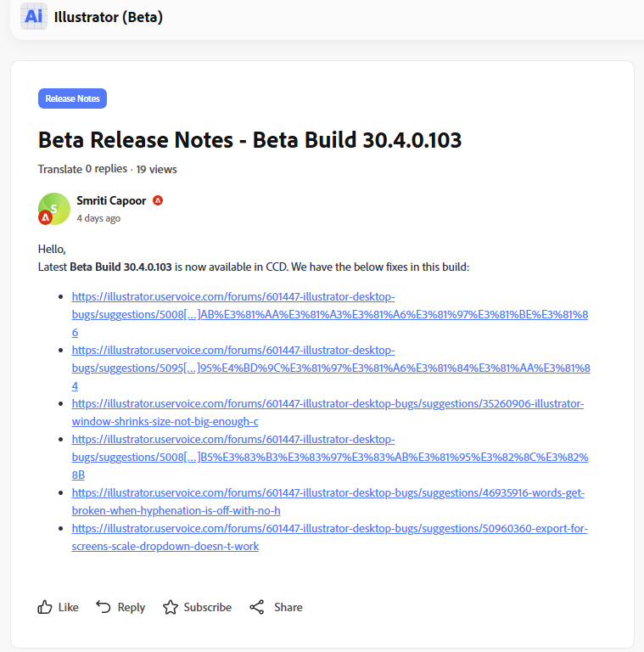Open the words-get-broken-when-hyphenation link
This screenshot has width=644, height=652.
(x=328, y=502)
